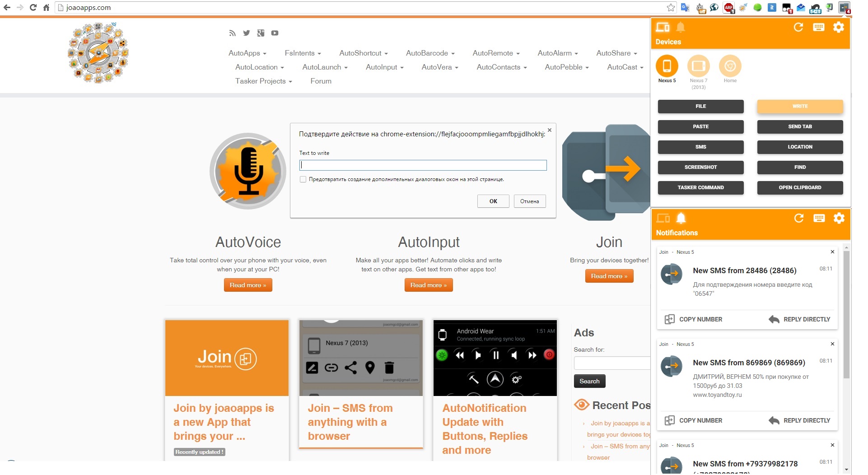This screenshot has width=868, height=475.
Task: Open the AutoVera menu item
Action: click(x=440, y=67)
